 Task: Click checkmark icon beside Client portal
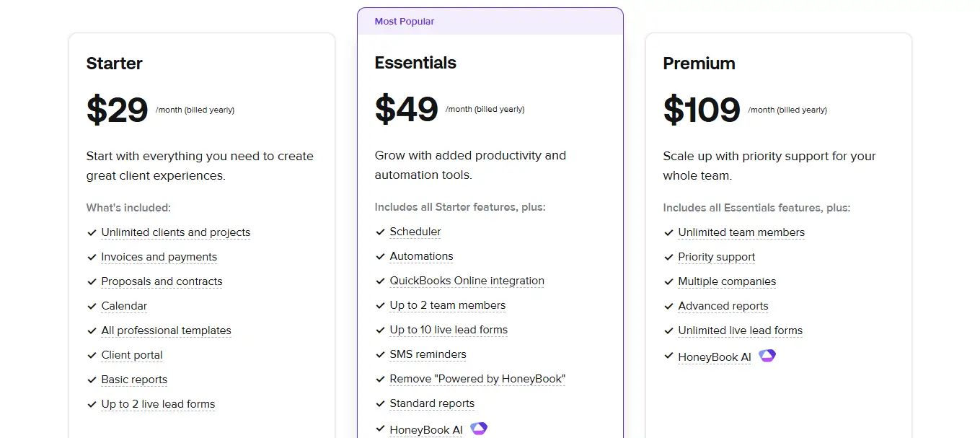[x=92, y=355]
